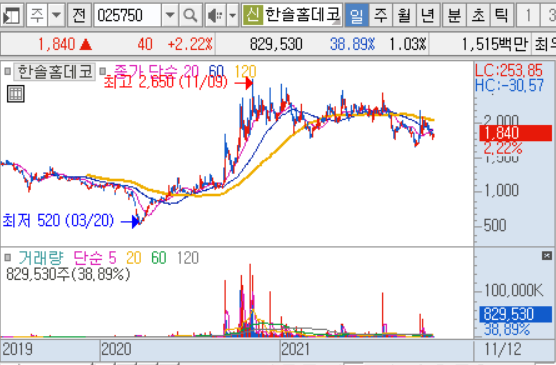556x365 pixels.
Task: Click the LC:253,85 value
Action: point(509,71)
